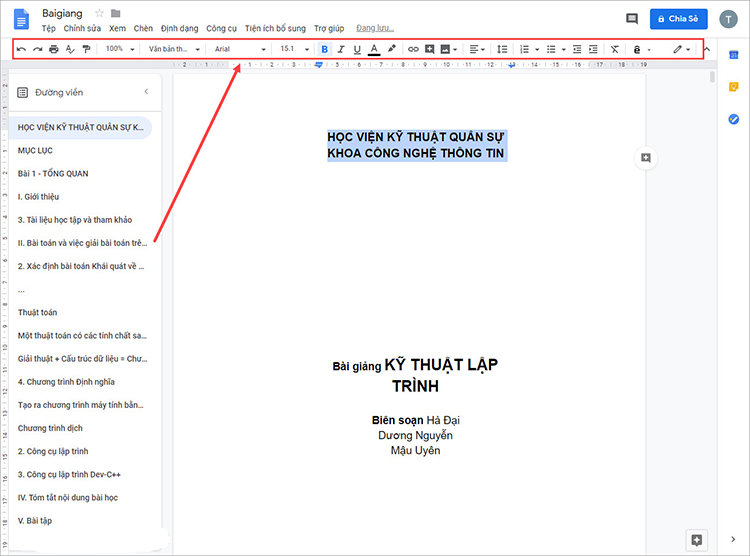Image resolution: width=750 pixels, height=556 pixels.
Task: Go to Google Docs home icon
Action: tap(22, 20)
